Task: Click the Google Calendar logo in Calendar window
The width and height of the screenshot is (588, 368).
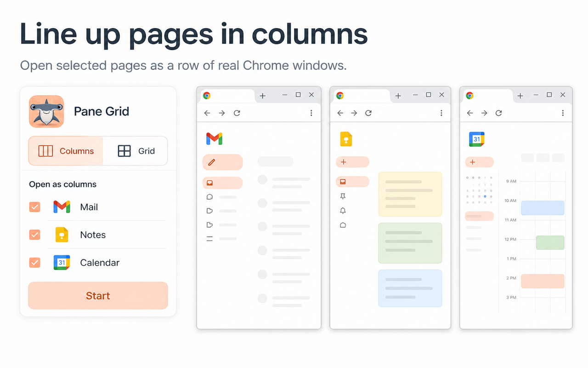Action: click(477, 139)
